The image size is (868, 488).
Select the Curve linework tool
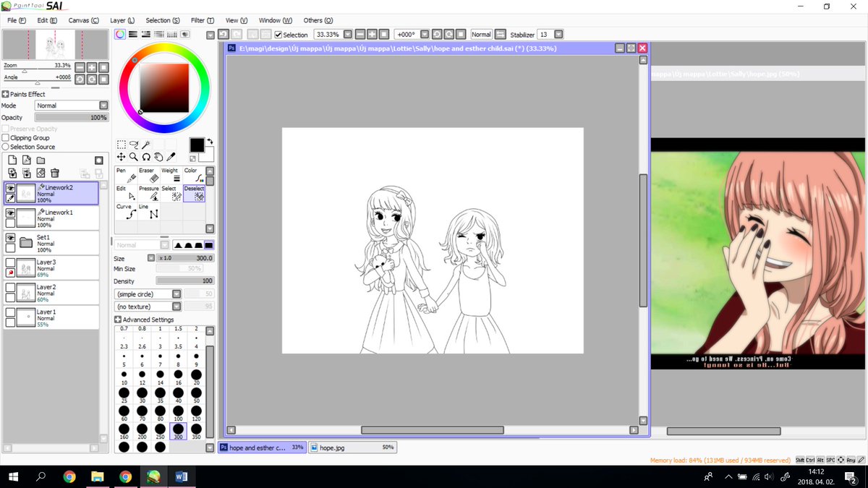[127, 211]
